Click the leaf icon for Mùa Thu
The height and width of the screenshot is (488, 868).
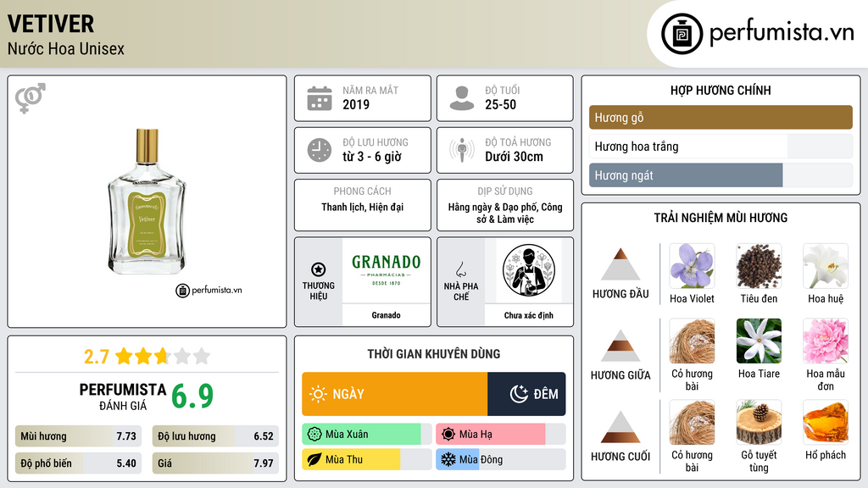[314, 459]
